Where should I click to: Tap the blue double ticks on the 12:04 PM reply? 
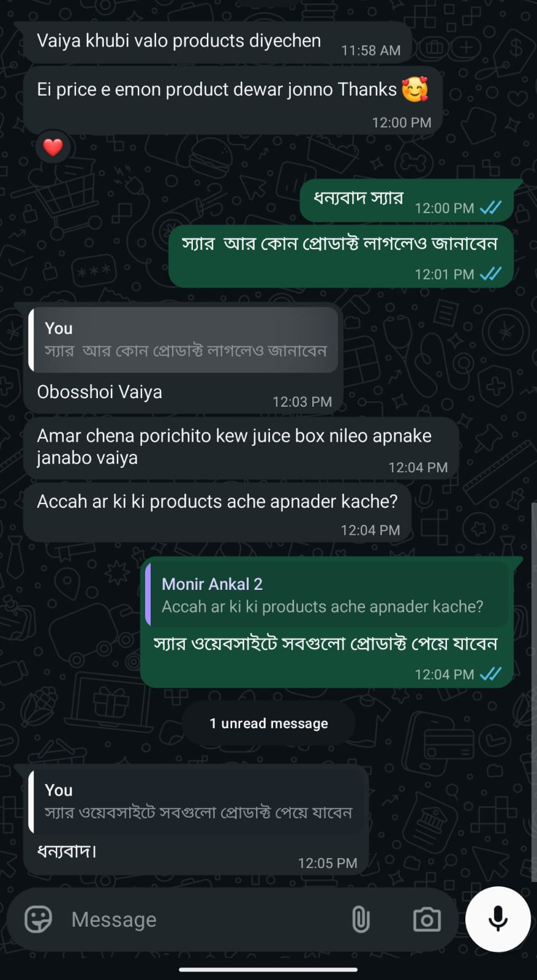pyautogui.click(x=490, y=674)
